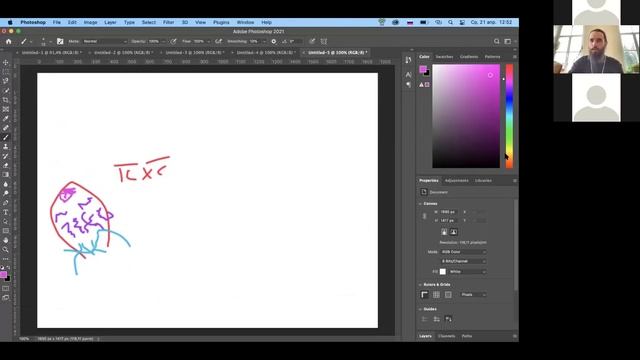Open smoothing options gear icon

(274, 41)
